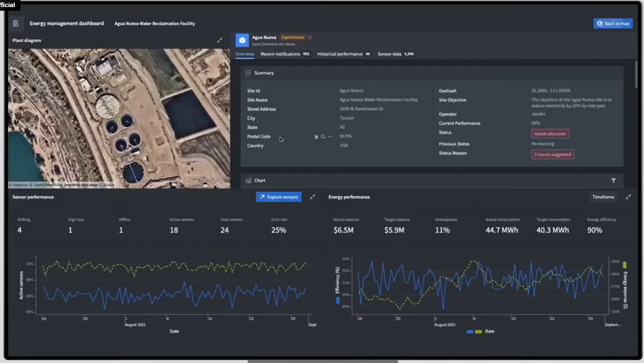The width and height of the screenshot is (644, 363).
Task: Click the clipboard icon beside Postal Code
Action: 316,136
